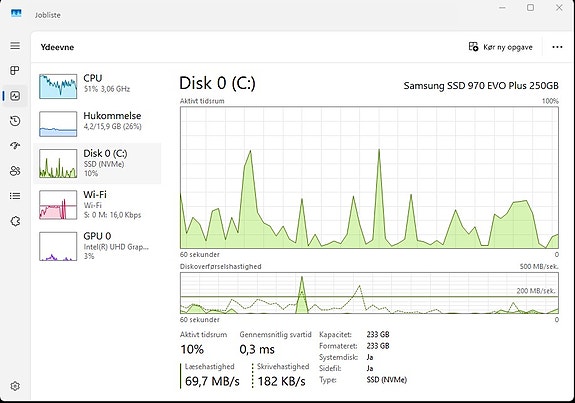
Task: Open the Details list icon
Action: click(15, 196)
